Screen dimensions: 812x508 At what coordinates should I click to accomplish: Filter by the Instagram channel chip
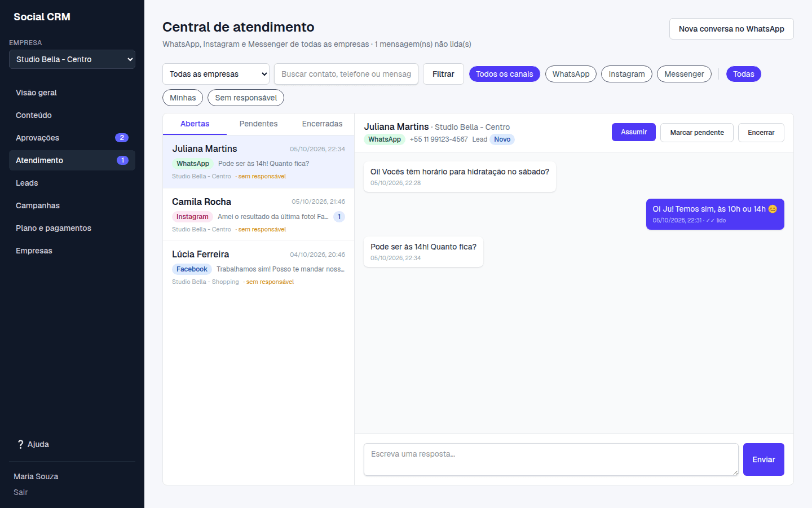click(x=626, y=74)
